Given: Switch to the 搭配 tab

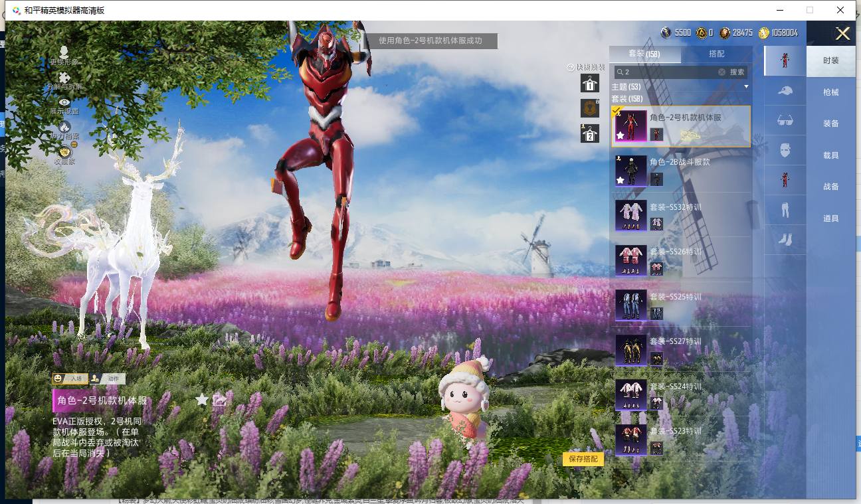Looking at the screenshot, I should click(x=717, y=54).
